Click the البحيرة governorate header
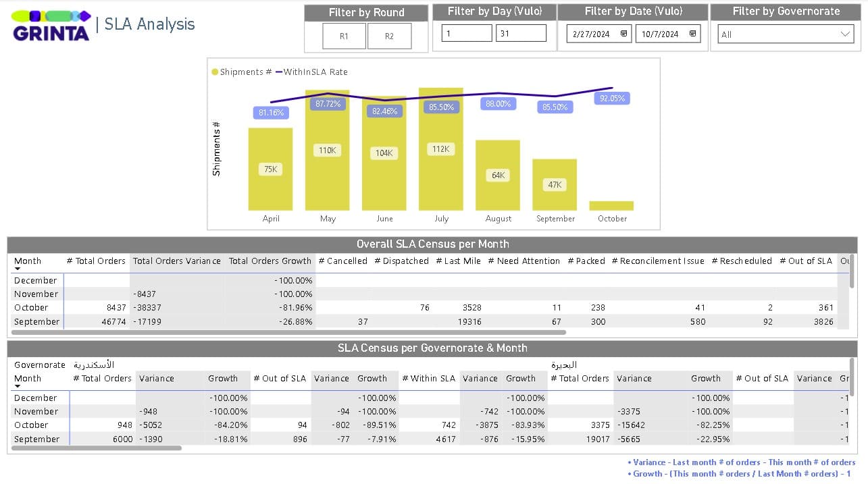This screenshot has width=868, height=484. click(x=564, y=365)
